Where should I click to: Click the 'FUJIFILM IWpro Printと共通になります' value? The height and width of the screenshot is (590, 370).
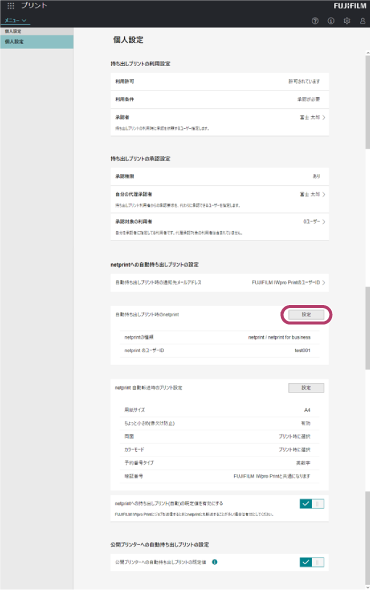272,476
